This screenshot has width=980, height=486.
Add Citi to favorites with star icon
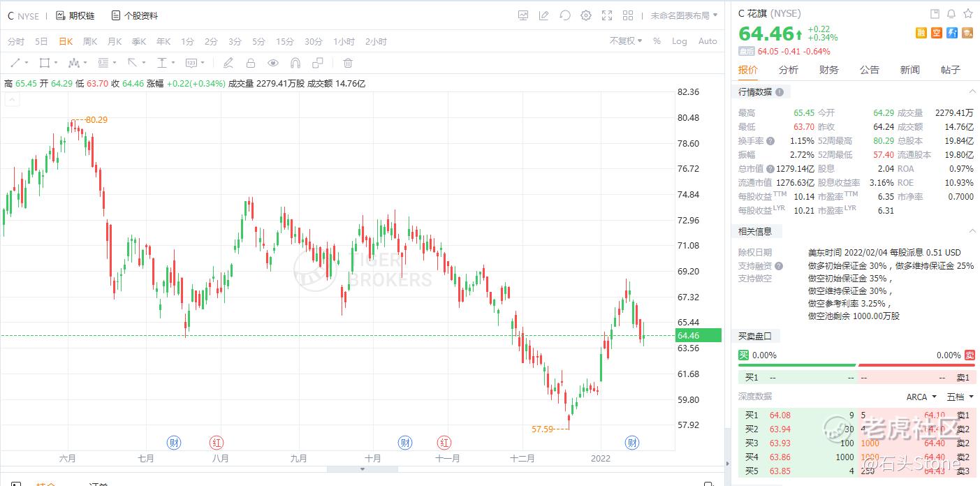(x=968, y=13)
